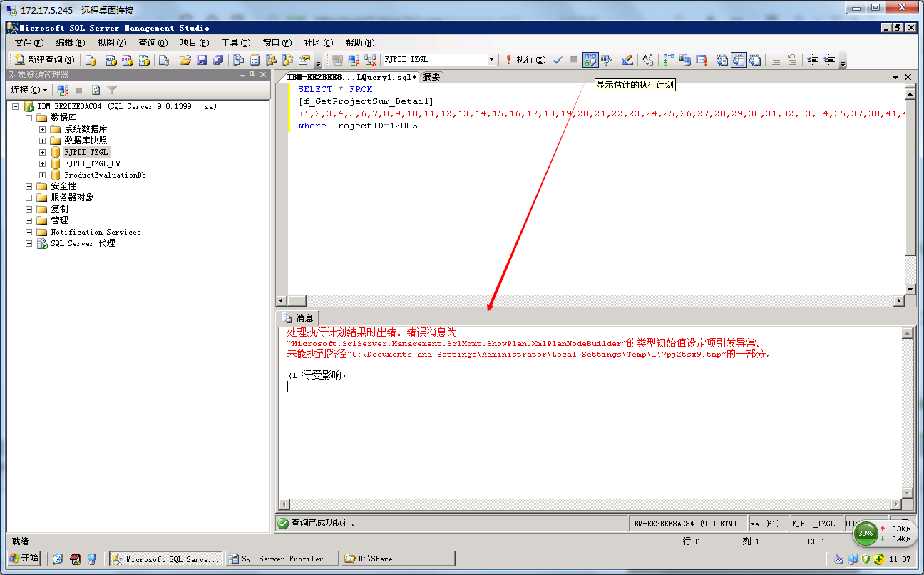Viewport: 924px width, 575px height.
Task: Toggle auto-hide pin of Object Explorer
Action: [252, 75]
